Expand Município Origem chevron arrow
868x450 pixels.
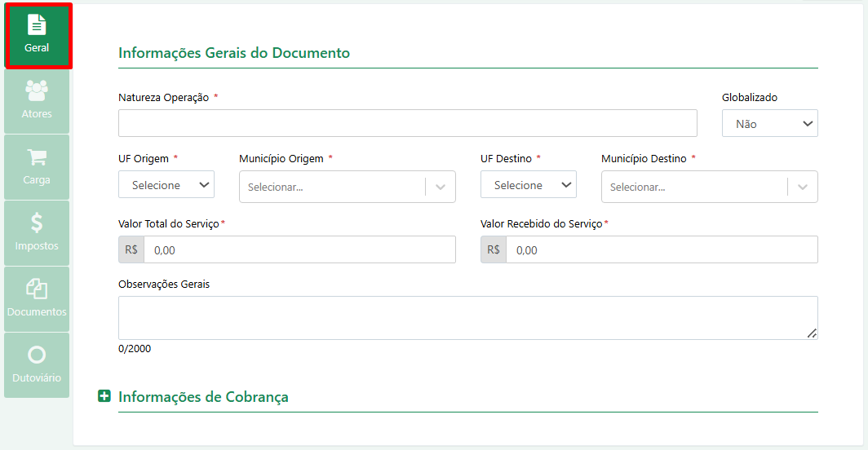tap(441, 187)
